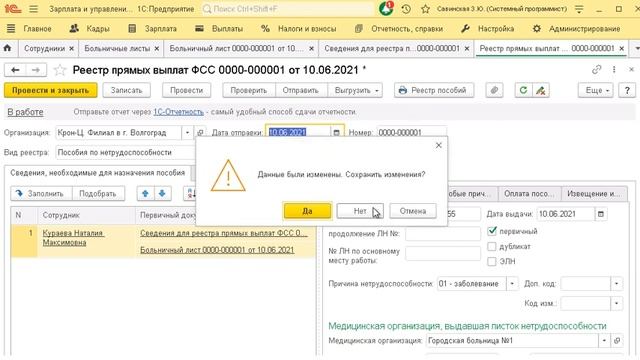Navigate forward with the right arrow
Screen dimensions: 640x360
click(x=36, y=70)
